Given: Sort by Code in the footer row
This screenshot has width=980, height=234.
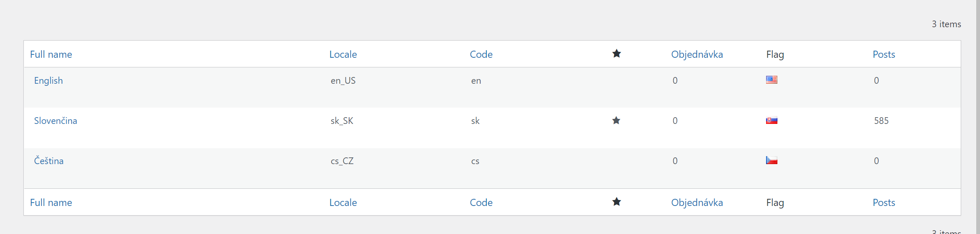Looking at the screenshot, I should (481, 203).
